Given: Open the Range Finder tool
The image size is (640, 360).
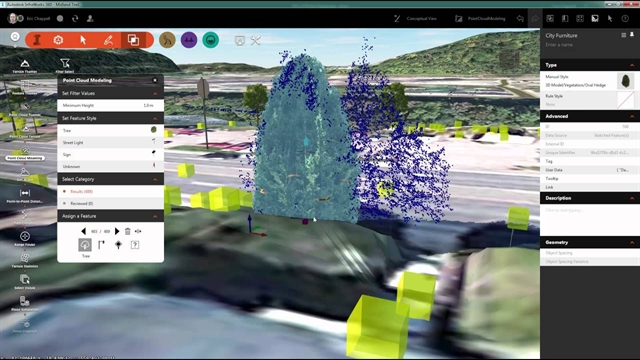Looking at the screenshot, I should 25,239.
